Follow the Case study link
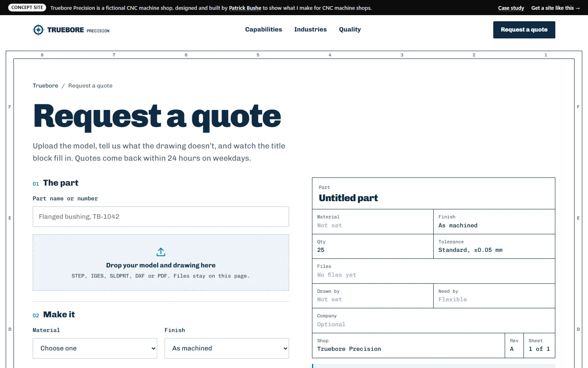 coord(511,8)
